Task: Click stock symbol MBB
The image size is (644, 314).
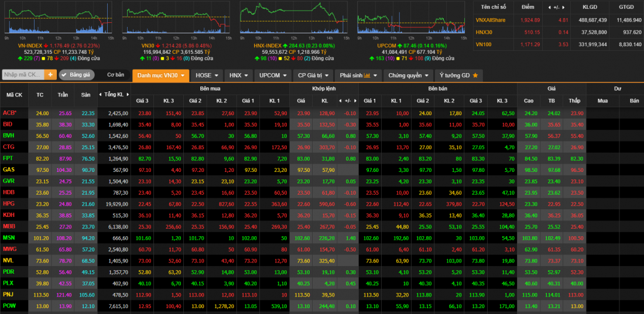Action: (9, 226)
